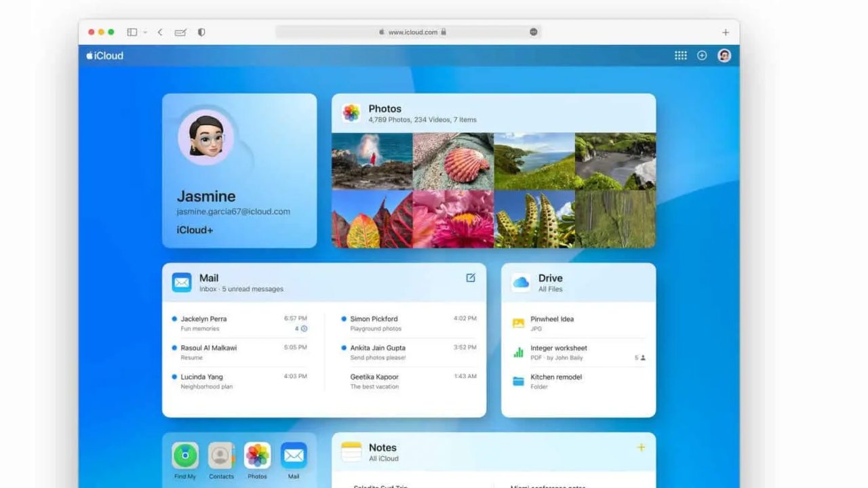
Task: Open the coastal cliff landscape photo
Action: pyautogui.click(x=534, y=161)
